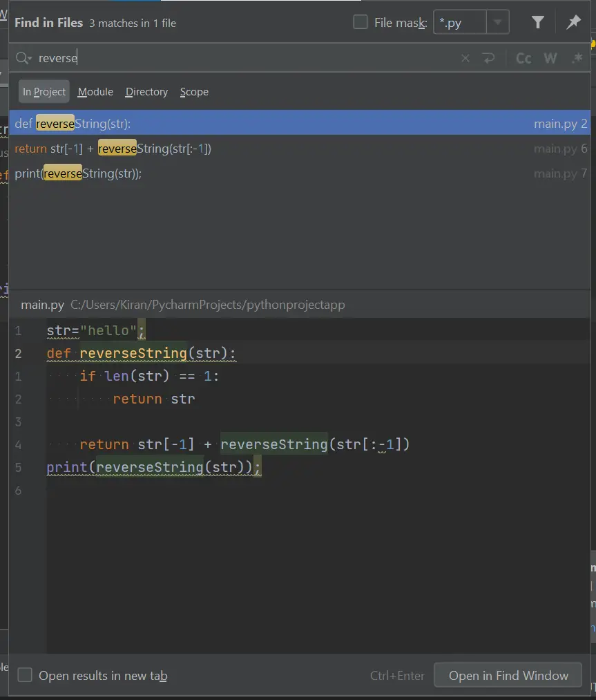Click the Open in Find Window button
The image size is (596, 700).
(508, 675)
